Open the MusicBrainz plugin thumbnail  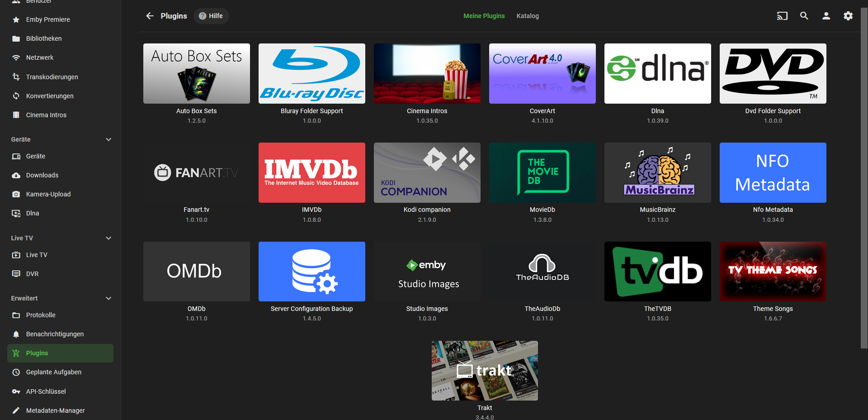(x=658, y=172)
